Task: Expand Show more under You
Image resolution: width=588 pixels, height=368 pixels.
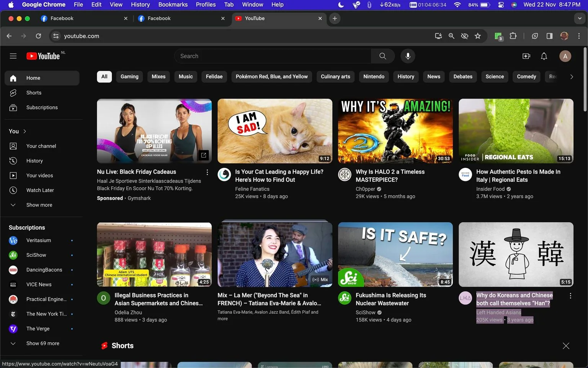Action: click(x=42, y=205)
